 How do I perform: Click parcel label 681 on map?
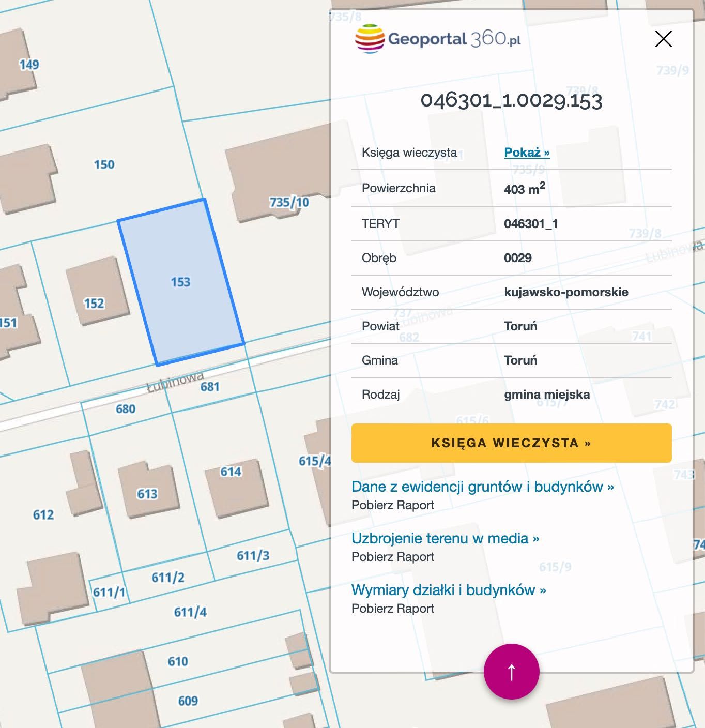pyautogui.click(x=210, y=387)
